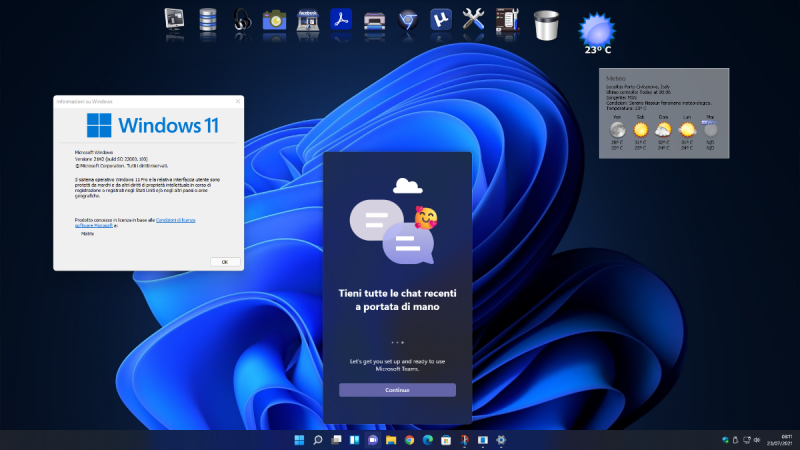Click the volume icon in system tray
This screenshot has height=450, width=800.
click(x=757, y=440)
